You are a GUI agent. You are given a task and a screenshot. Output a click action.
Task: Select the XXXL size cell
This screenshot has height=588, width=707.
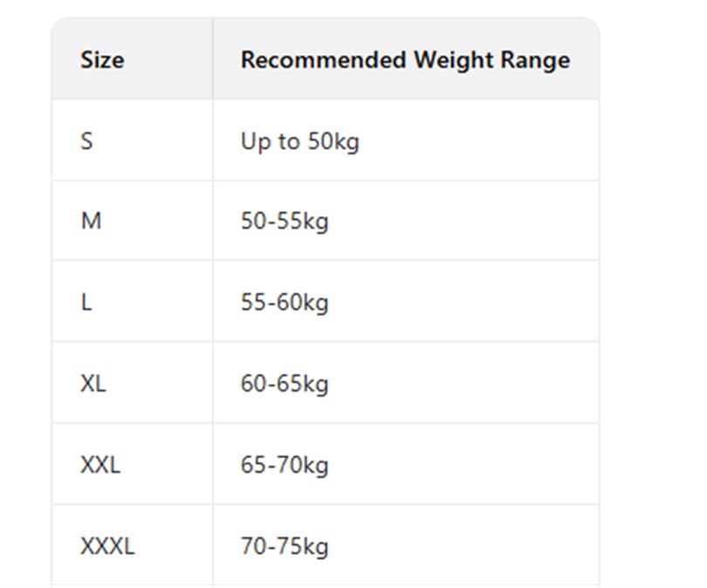[132, 545]
